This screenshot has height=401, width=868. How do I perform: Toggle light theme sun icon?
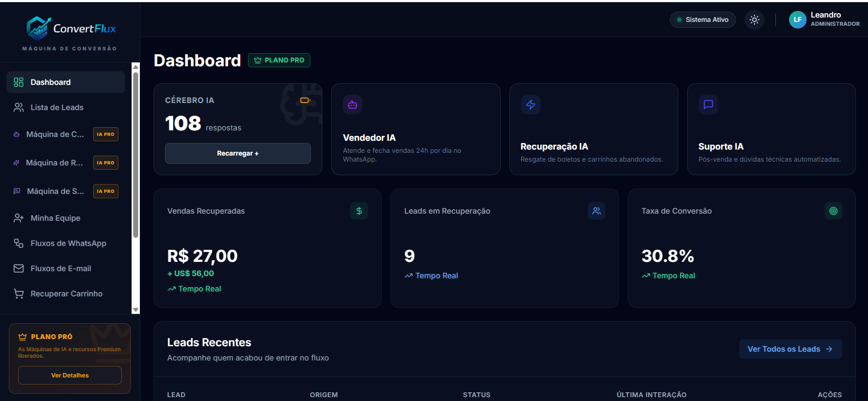(754, 20)
